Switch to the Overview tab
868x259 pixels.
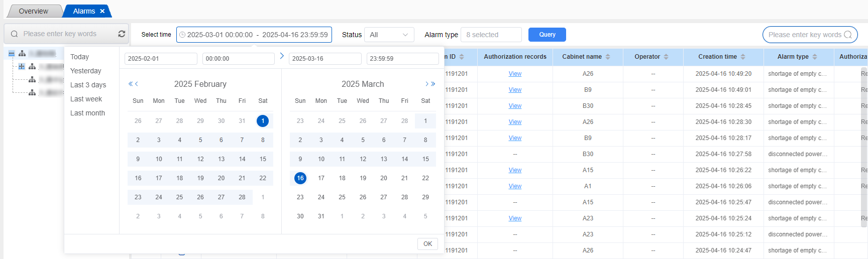click(33, 11)
